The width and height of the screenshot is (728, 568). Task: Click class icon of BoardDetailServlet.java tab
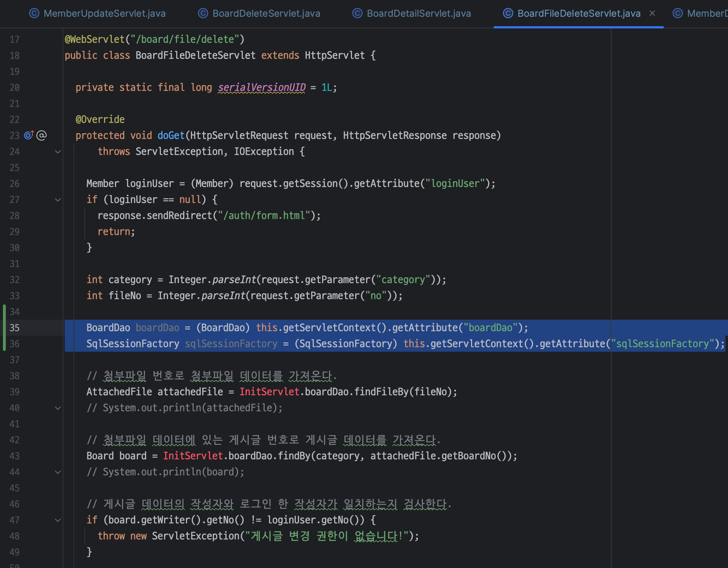pyautogui.click(x=357, y=13)
